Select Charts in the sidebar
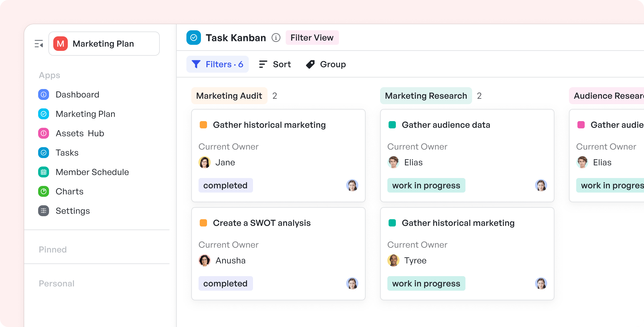Viewport: 644px width, 327px height. coord(70,192)
